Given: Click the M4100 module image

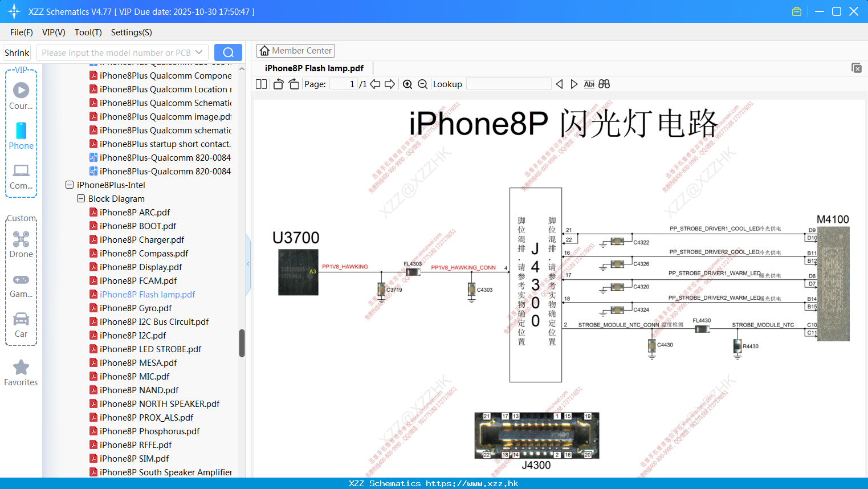Looking at the screenshot, I should 834,284.
